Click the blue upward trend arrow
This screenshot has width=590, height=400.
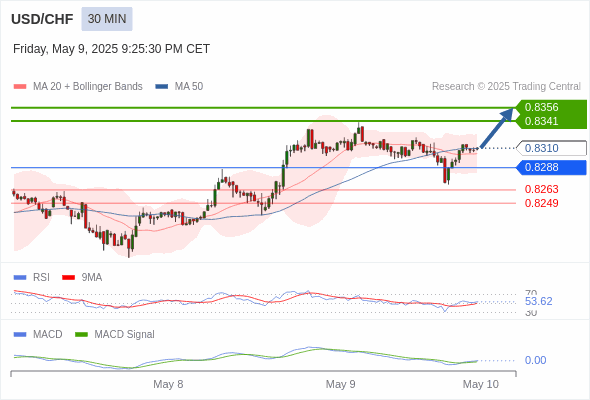point(497,128)
